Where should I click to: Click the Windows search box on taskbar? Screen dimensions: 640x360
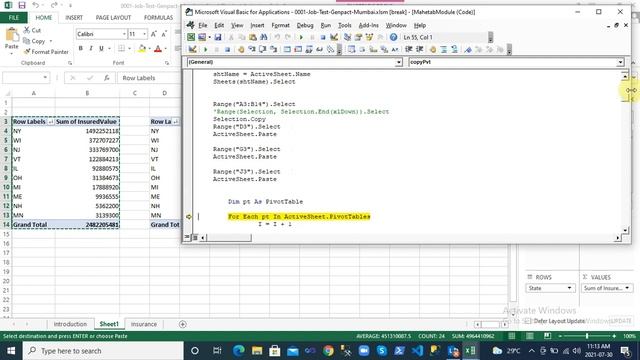click(103, 351)
